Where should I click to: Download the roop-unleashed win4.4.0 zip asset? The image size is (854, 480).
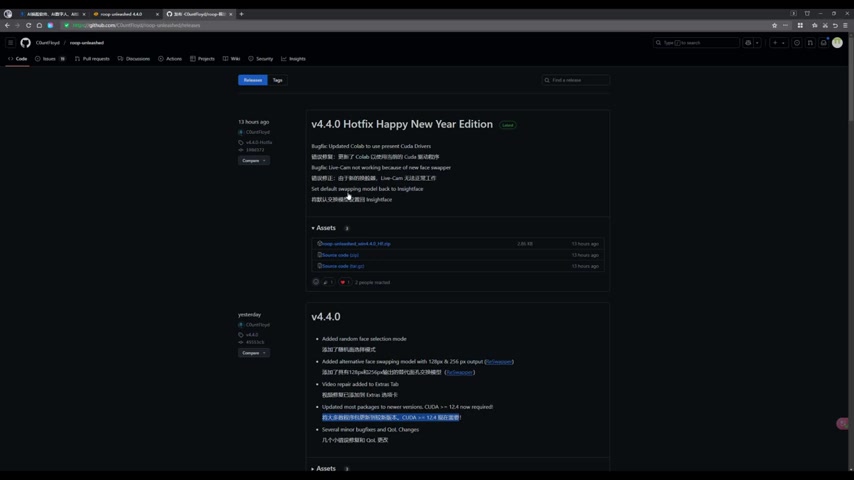click(x=356, y=244)
